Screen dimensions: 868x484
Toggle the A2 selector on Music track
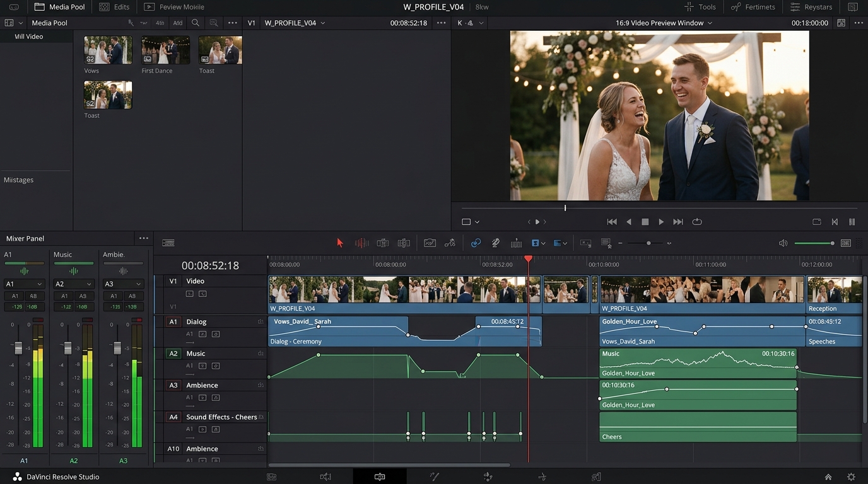pyautogui.click(x=173, y=354)
